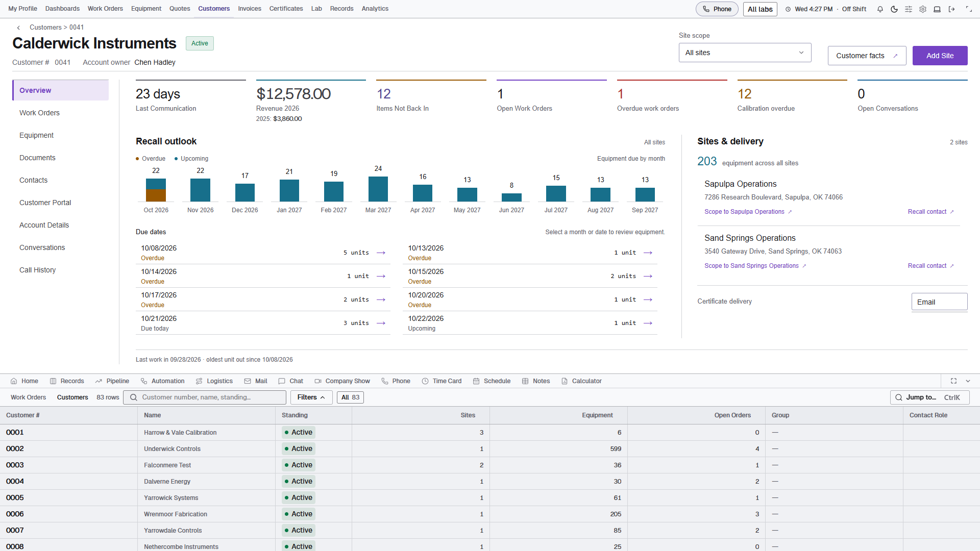This screenshot has height=551, width=980.
Task: Open Schedule in the bottom toolbar
Action: (x=492, y=381)
